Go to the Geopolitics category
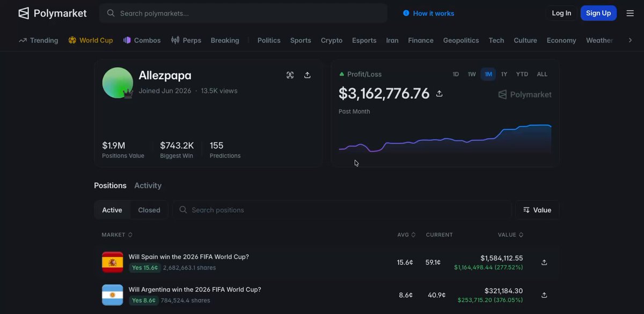This screenshot has height=314, width=644. [461, 40]
